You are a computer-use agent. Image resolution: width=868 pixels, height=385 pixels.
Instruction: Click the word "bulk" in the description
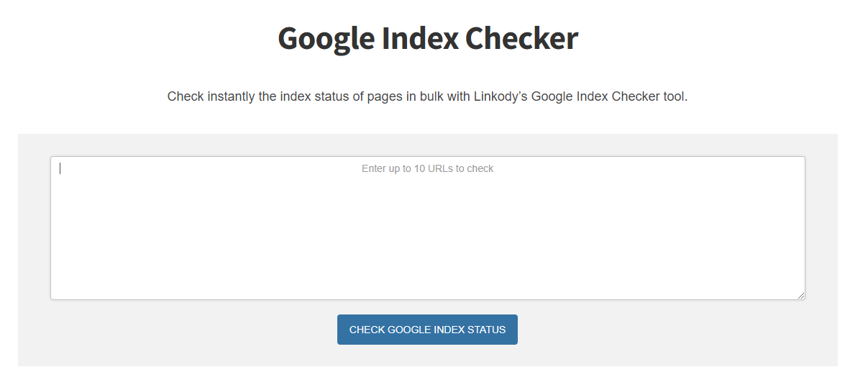pos(431,96)
